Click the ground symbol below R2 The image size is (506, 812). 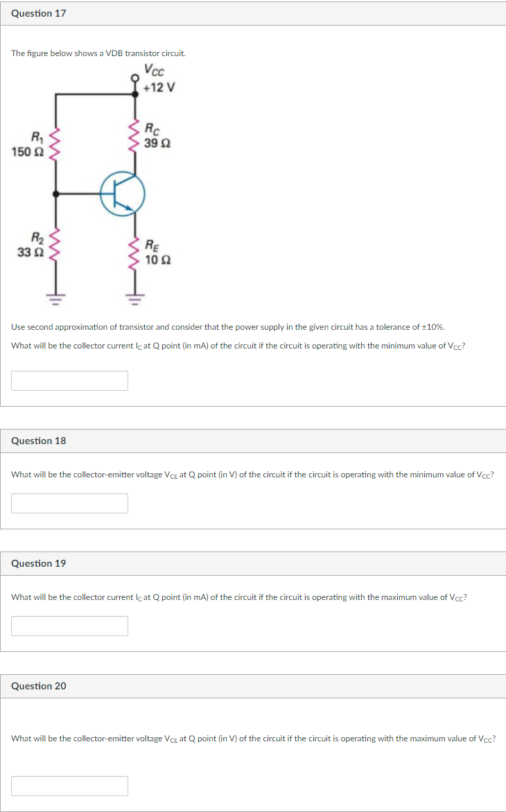(x=54, y=297)
